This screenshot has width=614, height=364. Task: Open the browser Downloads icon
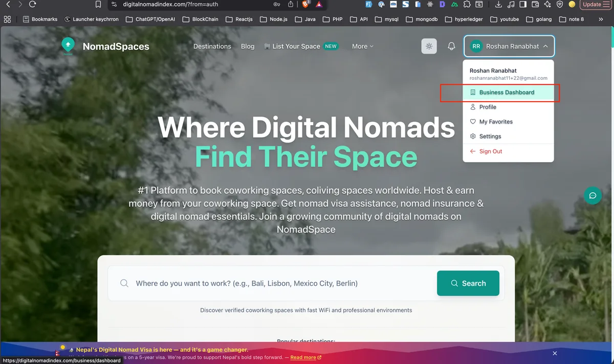pos(498,5)
